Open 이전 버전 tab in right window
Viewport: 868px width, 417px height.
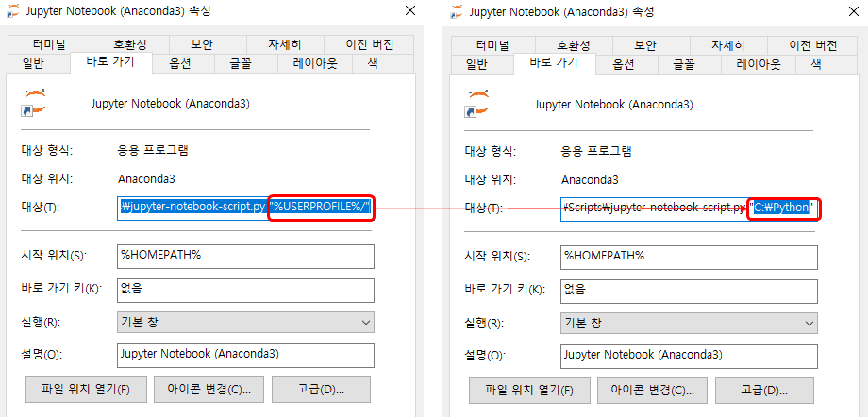(x=812, y=45)
